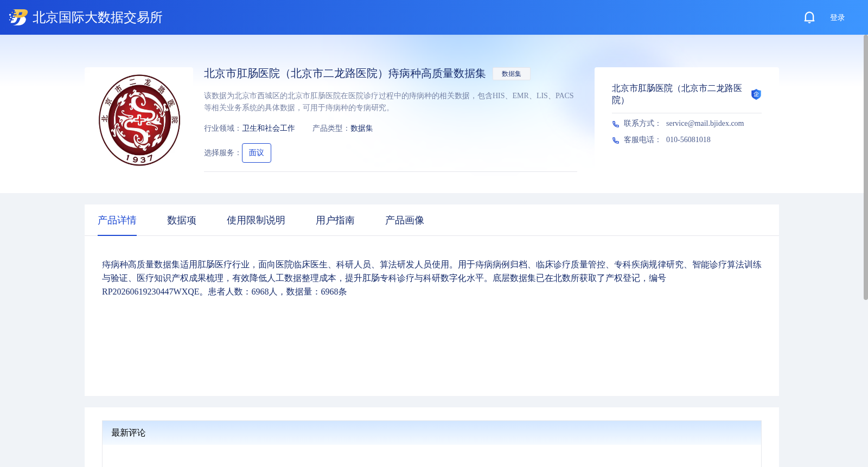Click the exchange logo icon in header
The width and height of the screenshot is (868, 467).
click(18, 17)
